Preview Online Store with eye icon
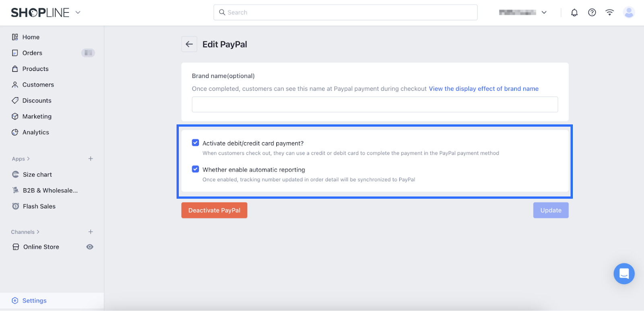Screen dimensions: 644x311 click(x=90, y=247)
